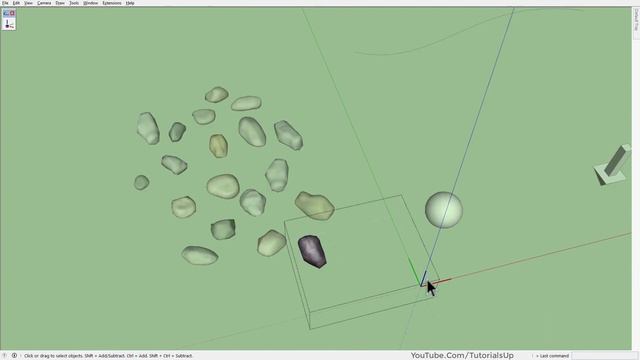Open the Help menu

[130, 3]
